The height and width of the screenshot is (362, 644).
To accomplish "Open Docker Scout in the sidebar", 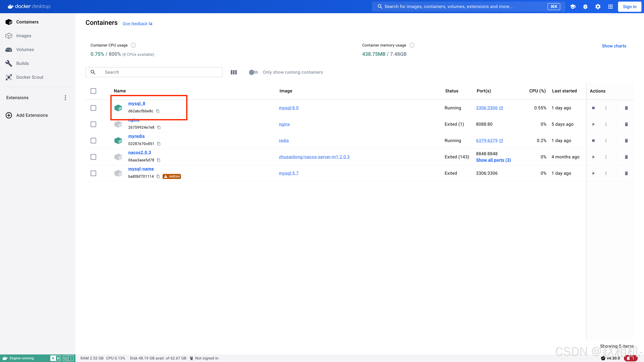I will (x=30, y=77).
